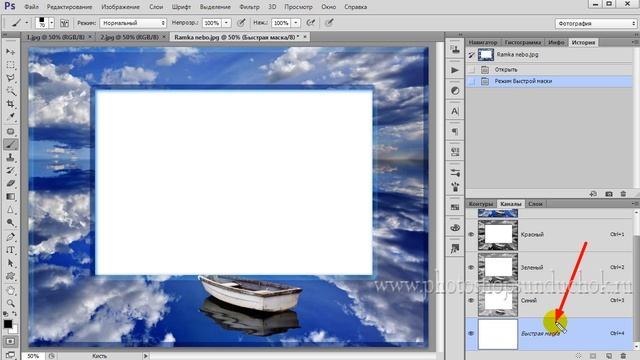Click the 50% zoom level field
Viewport: 640px width, 360px height.
pyautogui.click(x=33, y=356)
